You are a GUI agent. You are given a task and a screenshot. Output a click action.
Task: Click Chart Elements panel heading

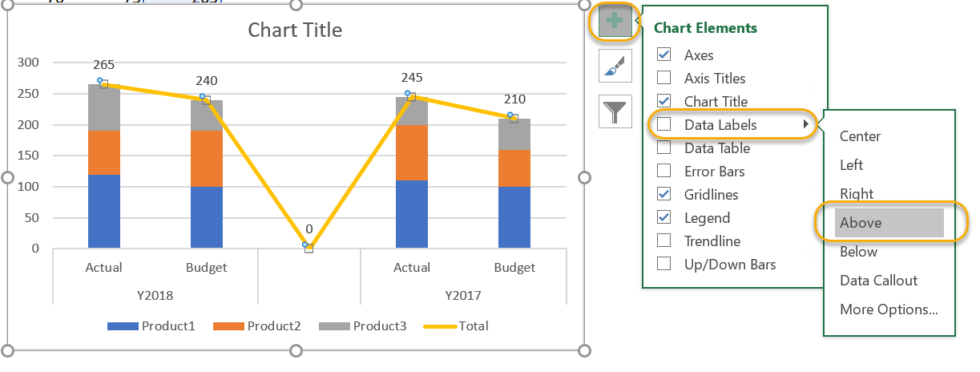coord(705,28)
